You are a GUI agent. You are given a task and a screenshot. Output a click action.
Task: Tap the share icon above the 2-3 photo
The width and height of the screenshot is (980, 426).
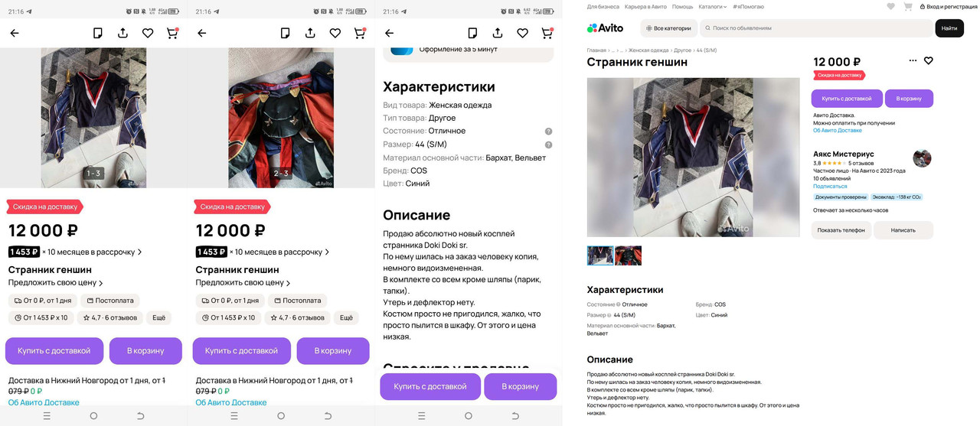point(310,33)
